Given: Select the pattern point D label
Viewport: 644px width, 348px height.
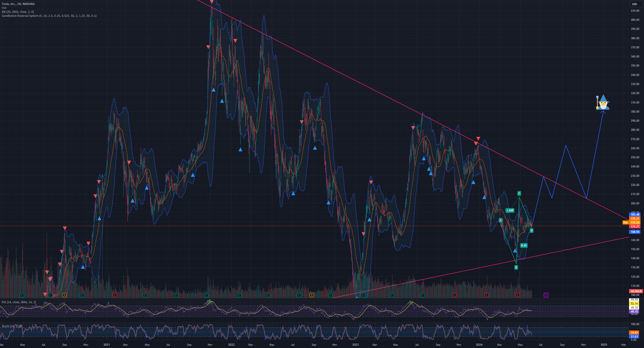Looking at the screenshot, I should click(x=531, y=231).
